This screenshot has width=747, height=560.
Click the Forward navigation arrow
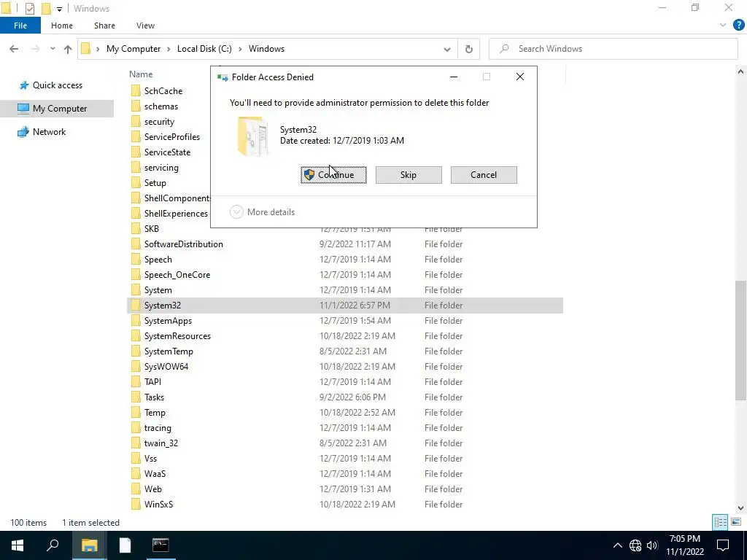35,49
